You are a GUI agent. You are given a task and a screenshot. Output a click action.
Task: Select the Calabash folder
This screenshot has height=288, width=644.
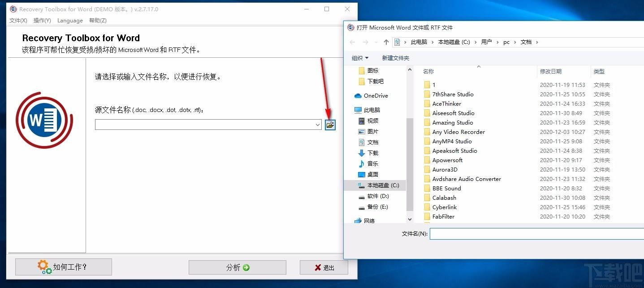pos(444,198)
